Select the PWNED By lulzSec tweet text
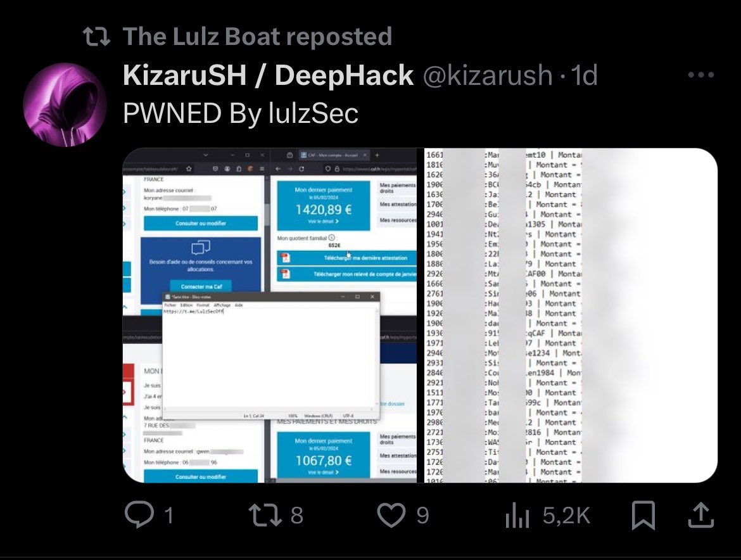Screen dimensions: 741x560 (x=241, y=113)
